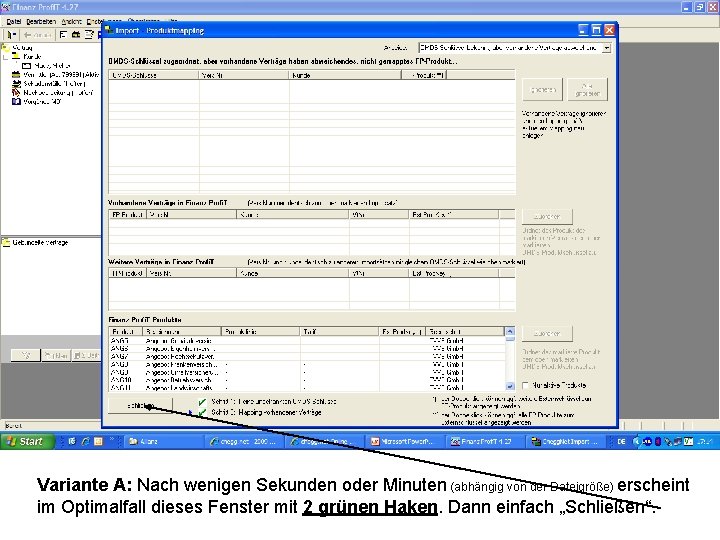
Task: Click Ext.Prod.Schl header in the Vorhandene Verträge table
Action: pos(454,214)
